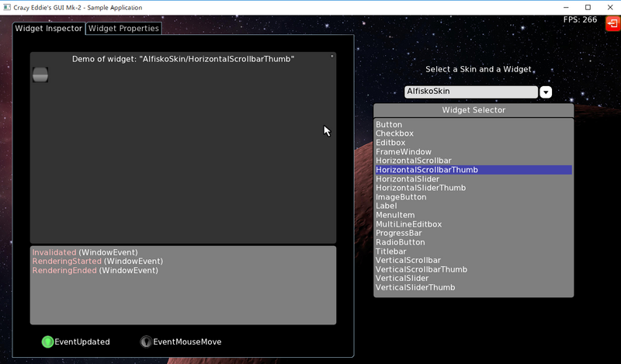
Task: Select ImageButton in the Widget Selector
Action: (x=401, y=197)
